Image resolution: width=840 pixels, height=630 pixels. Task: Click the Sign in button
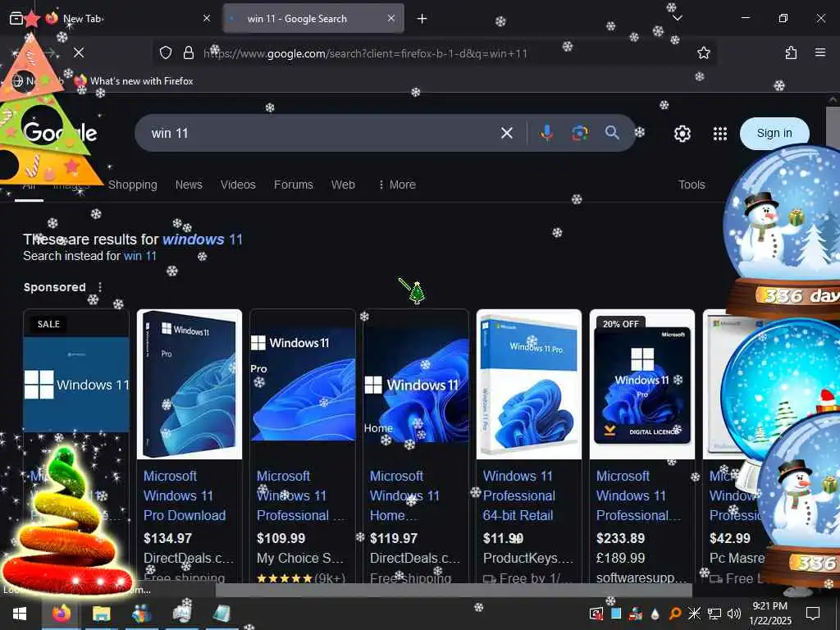774,134
